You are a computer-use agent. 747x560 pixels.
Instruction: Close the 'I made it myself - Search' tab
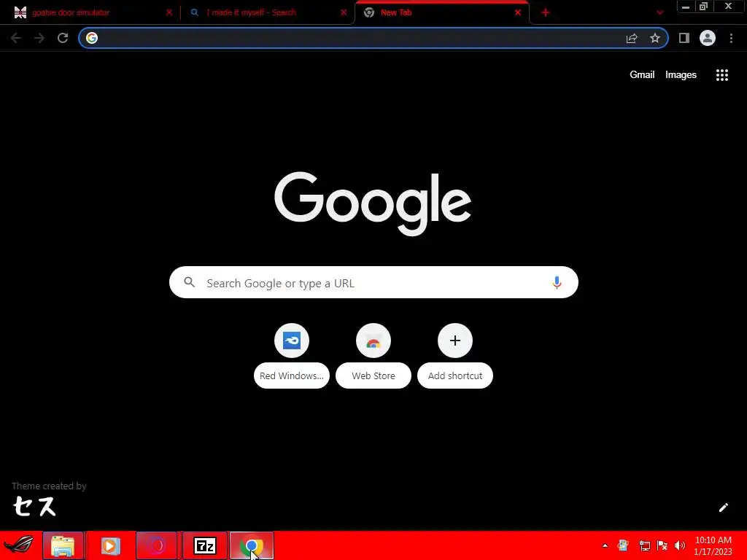pos(344,13)
